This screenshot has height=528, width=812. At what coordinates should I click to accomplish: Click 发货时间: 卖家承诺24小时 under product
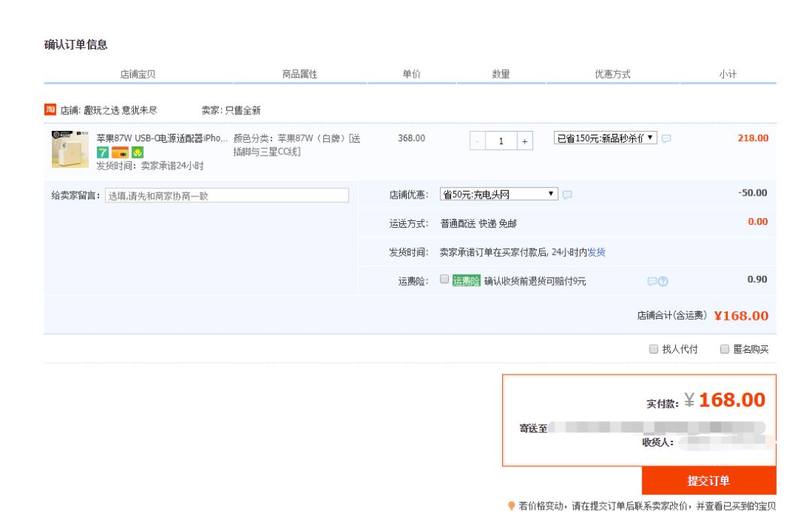150,165
